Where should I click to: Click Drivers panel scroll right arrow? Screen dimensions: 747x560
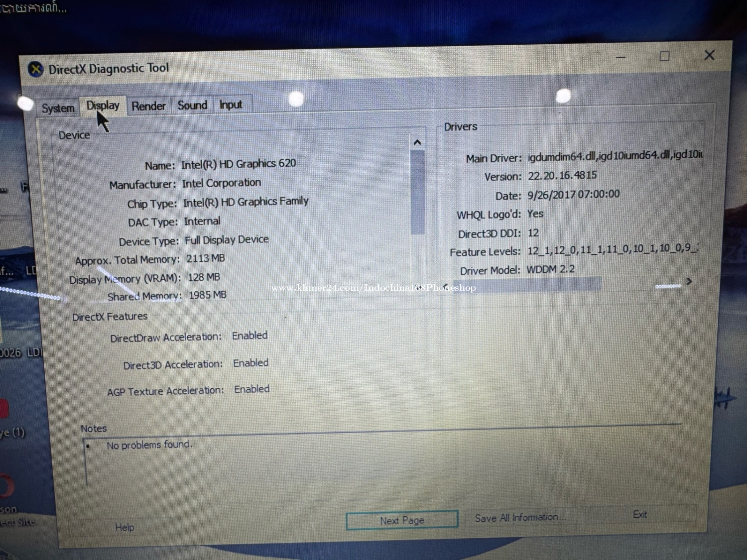pyautogui.click(x=689, y=282)
